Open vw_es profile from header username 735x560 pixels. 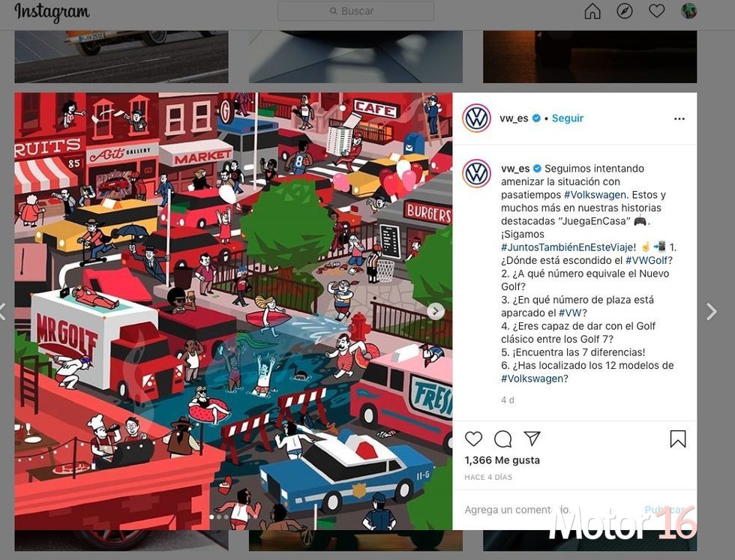click(514, 118)
